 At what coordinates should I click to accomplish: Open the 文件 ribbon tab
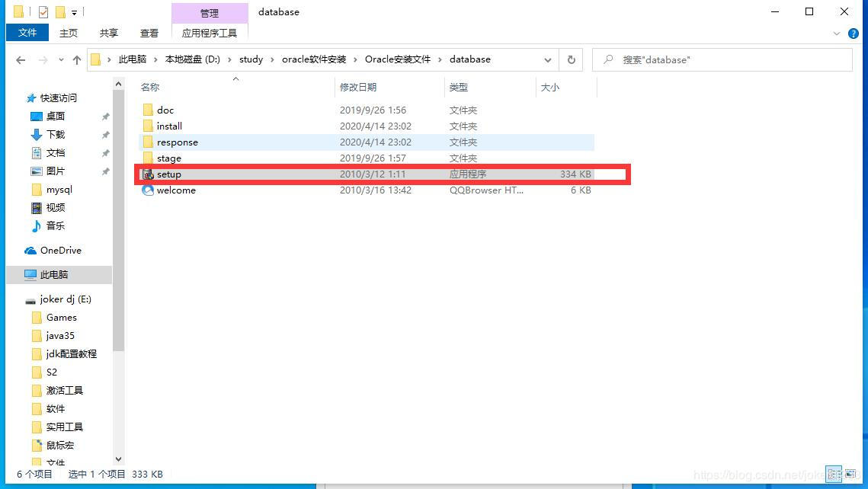click(x=27, y=33)
